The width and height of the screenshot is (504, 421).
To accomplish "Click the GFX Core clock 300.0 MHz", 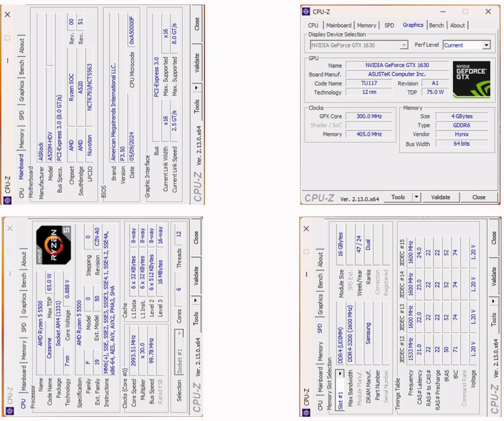I will click(x=369, y=116).
